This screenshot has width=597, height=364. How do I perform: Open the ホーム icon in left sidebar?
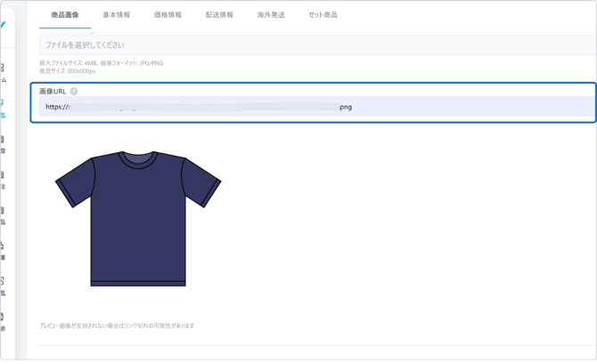point(3,71)
